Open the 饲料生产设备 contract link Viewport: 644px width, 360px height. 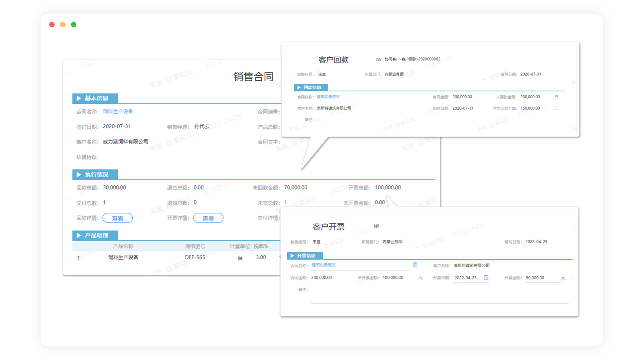[118, 111]
